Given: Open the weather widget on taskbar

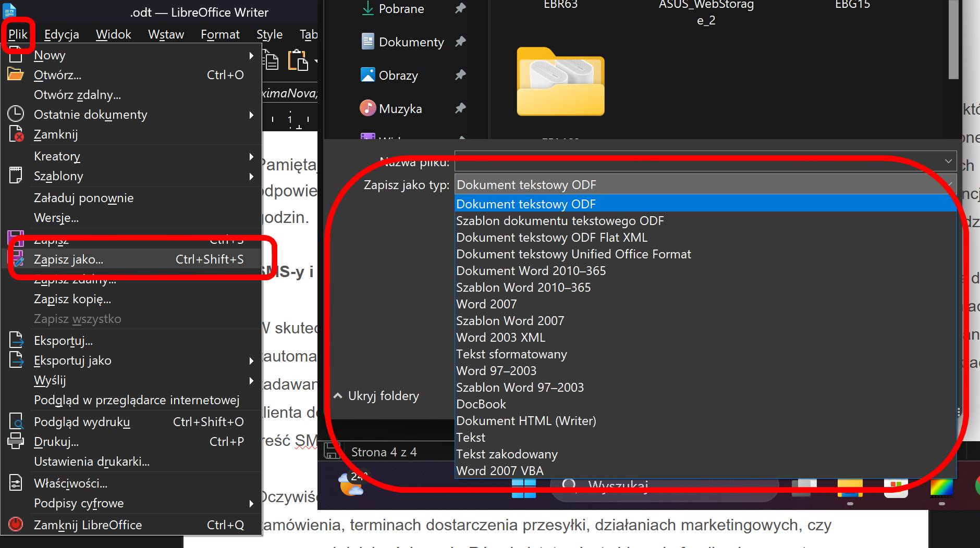Looking at the screenshot, I should point(351,484).
